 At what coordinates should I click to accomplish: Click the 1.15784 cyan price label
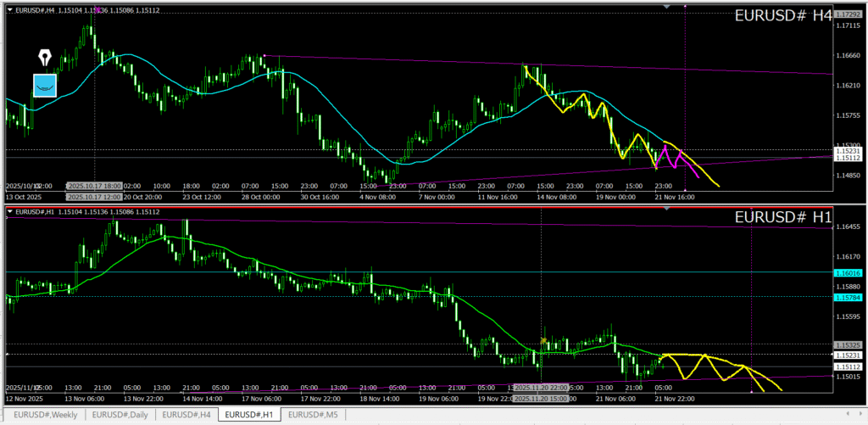point(849,298)
